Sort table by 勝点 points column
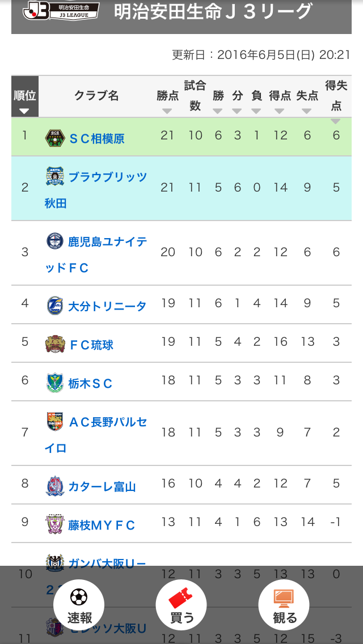Screen dimensions: 363x644 click(167, 98)
